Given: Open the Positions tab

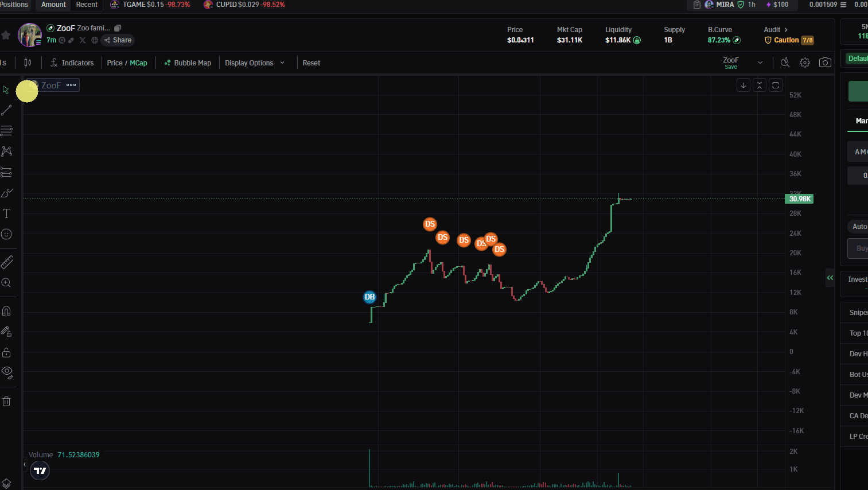Looking at the screenshot, I should (14, 5).
